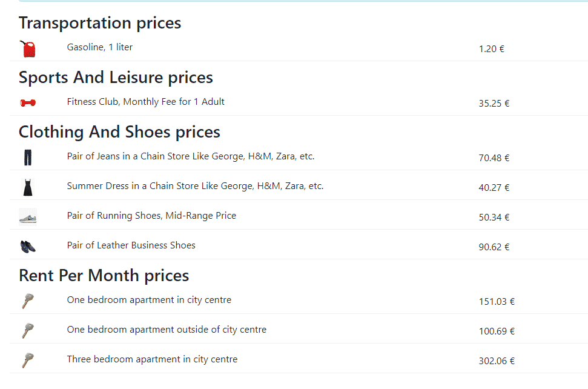Click Pair of Jeans in a Chain Store text
This screenshot has height=389, width=588.
(x=191, y=156)
